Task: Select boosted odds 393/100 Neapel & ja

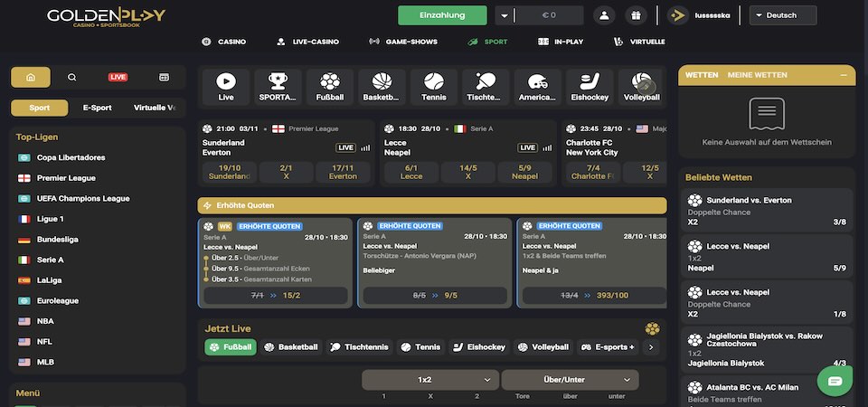Action: click(x=595, y=295)
